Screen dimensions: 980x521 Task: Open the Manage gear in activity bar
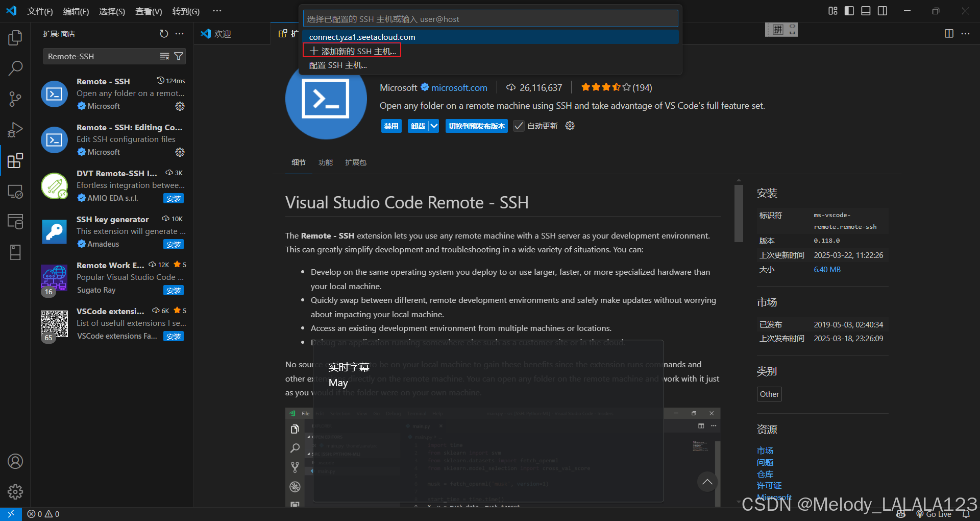[15, 492]
